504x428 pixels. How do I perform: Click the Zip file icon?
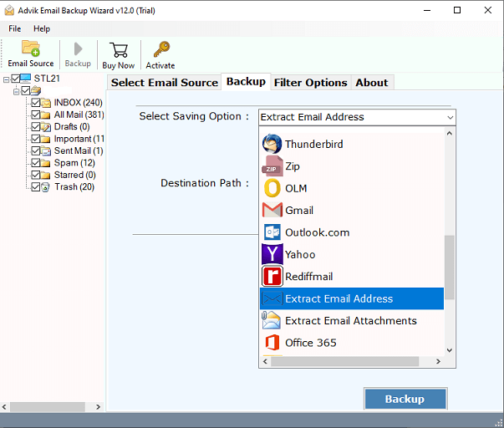click(272, 166)
